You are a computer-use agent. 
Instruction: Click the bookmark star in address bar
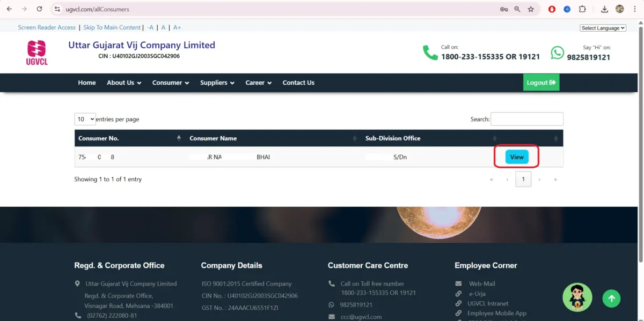click(530, 9)
